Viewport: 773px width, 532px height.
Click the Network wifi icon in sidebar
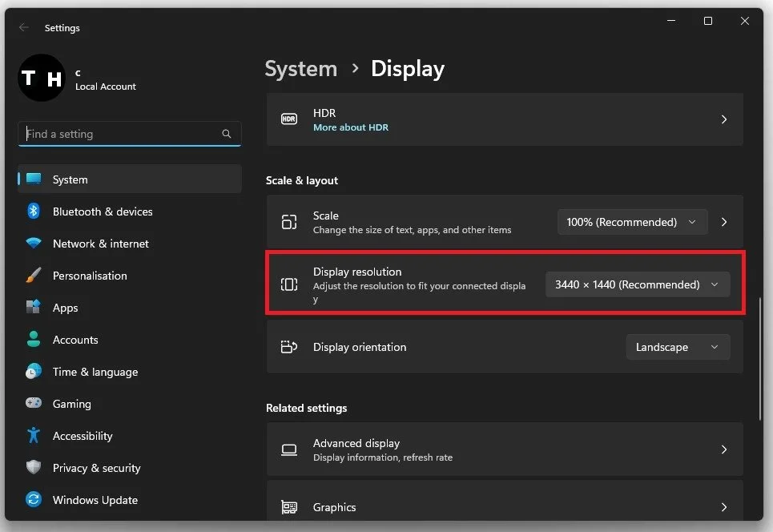(34, 243)
